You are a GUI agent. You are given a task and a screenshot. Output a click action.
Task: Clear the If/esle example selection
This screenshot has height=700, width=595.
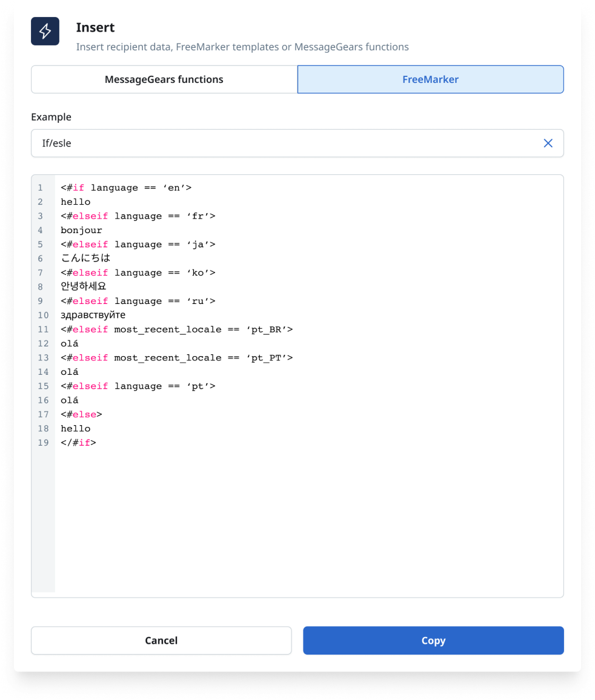pyautogui.click(x=548, y=144)
